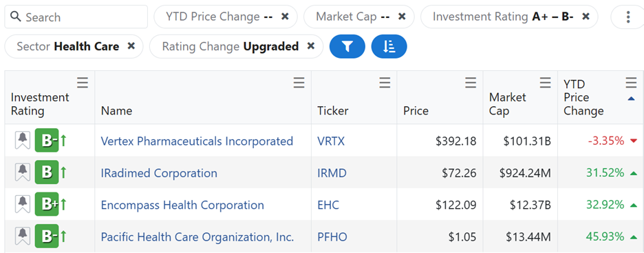This screenshot has height=253, width=644.
Task: Remove the Sector Health Care filter
Action: point(131,46)
